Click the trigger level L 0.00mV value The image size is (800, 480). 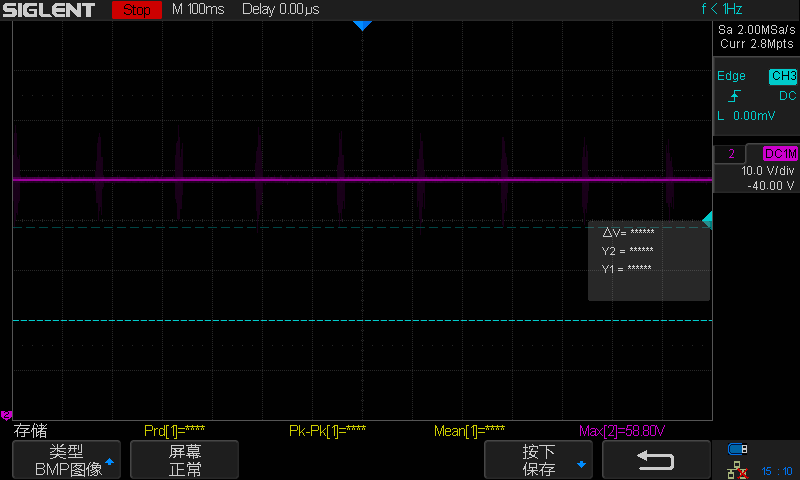(746, 116)
